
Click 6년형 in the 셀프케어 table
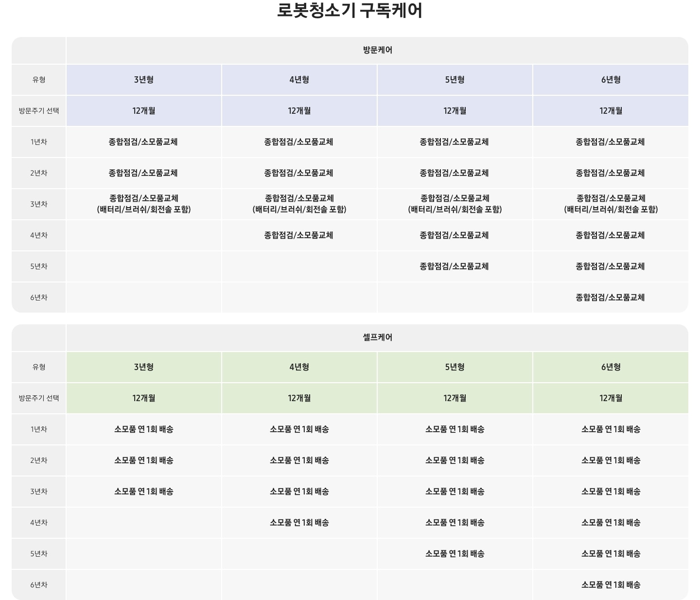pos(611,367)
